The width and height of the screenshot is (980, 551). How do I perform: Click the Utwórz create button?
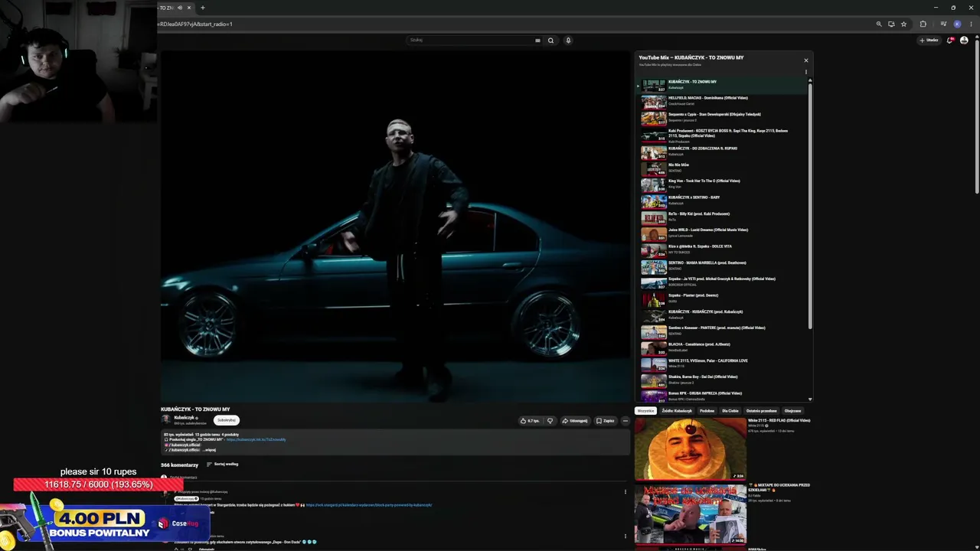click(929, 40)
